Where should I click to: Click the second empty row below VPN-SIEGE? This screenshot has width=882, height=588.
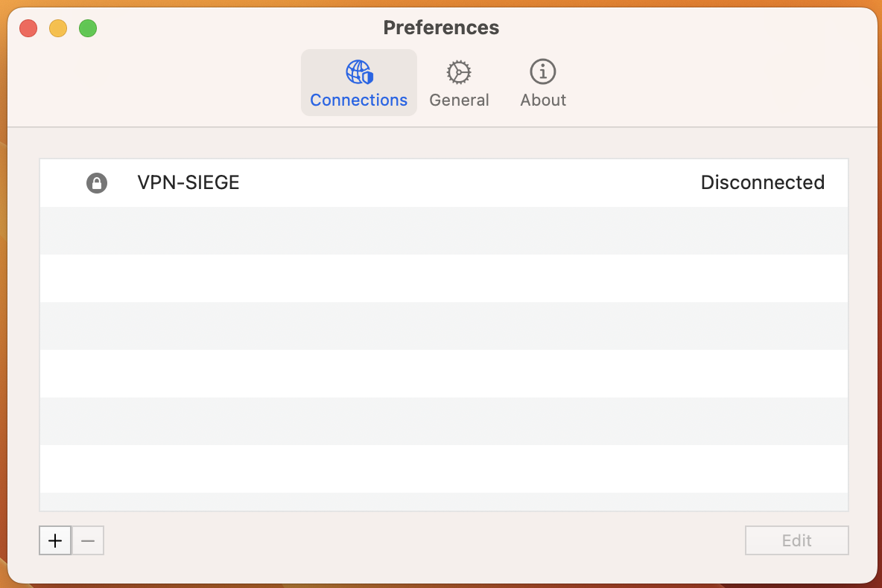(443, 278)
